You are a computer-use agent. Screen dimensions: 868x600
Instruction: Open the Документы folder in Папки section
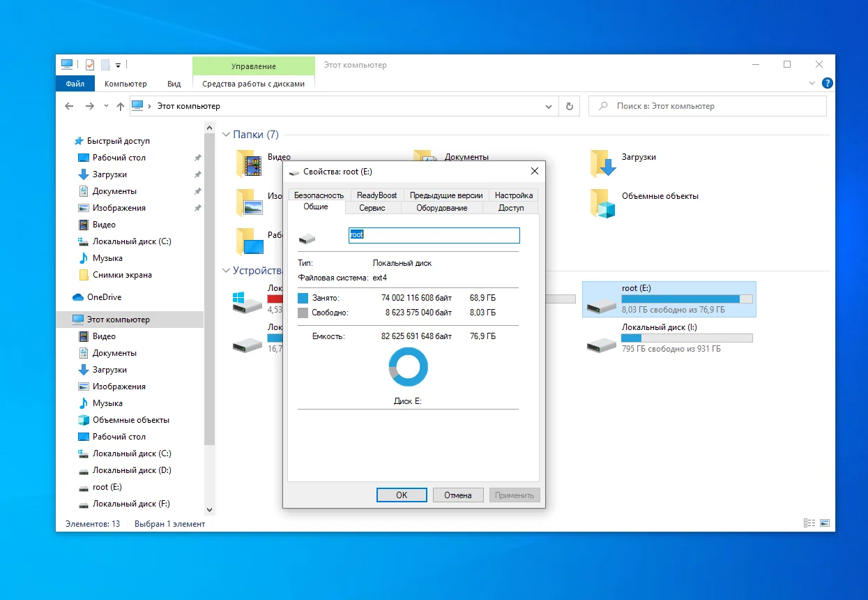point(466,157)
